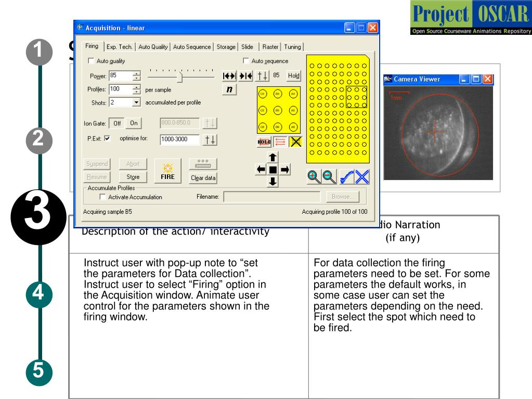Click the center stop square in the arrow pad
Image resolution: width=532 pixels, height=399 pixels.
(273, 169)
